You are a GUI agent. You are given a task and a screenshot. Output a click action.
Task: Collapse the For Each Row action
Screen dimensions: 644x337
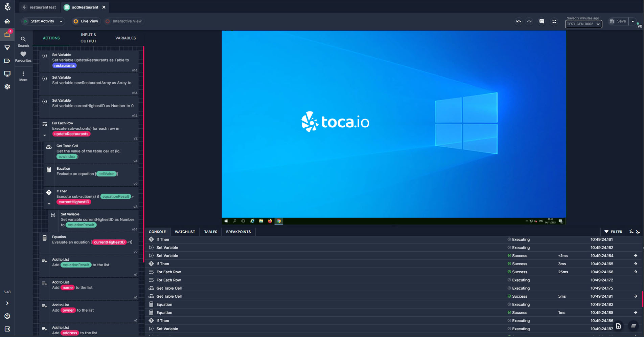point(45,135)
